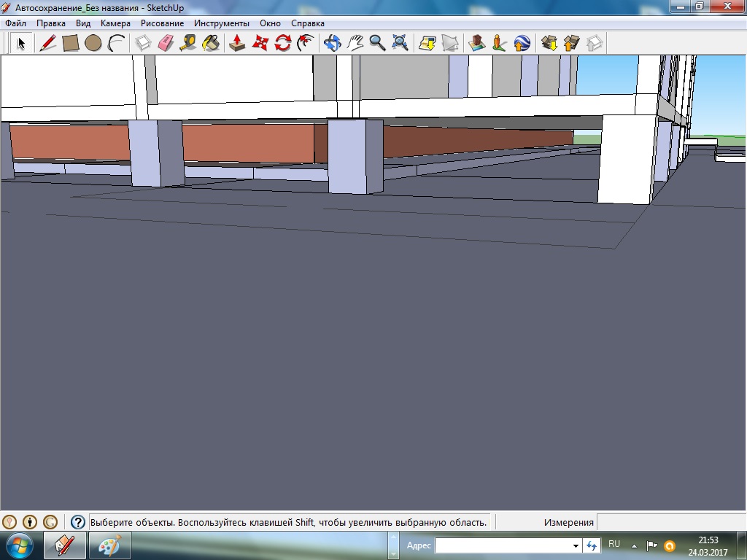Click the Zoom magnifier tool
This screenshot has height=560, width=747.
coord(377,43)
